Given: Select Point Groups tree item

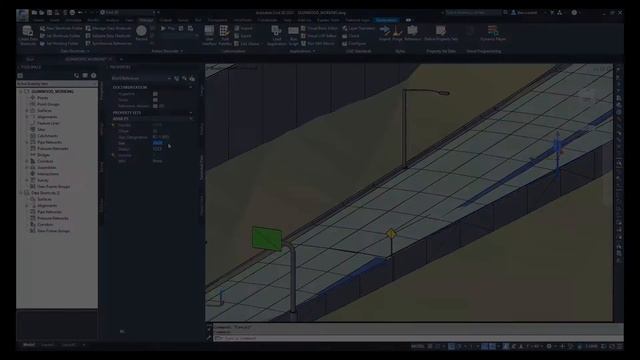Looking at the screenshot, I should (x=48, y=104).
